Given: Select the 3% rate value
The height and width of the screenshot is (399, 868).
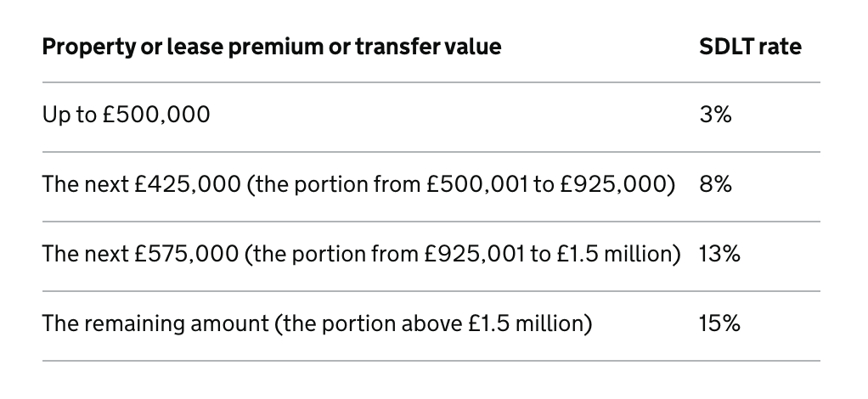Looking at the screenshot, I should click(x=715, y=115).
